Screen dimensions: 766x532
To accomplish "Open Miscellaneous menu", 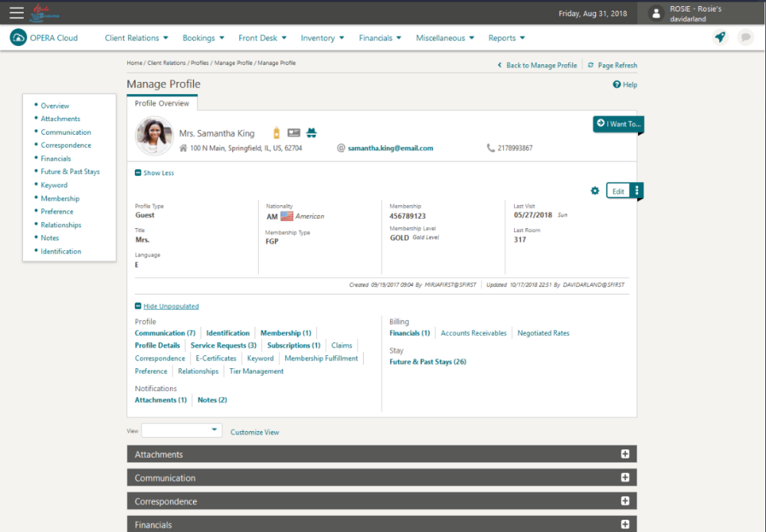I will coord(445,38).
